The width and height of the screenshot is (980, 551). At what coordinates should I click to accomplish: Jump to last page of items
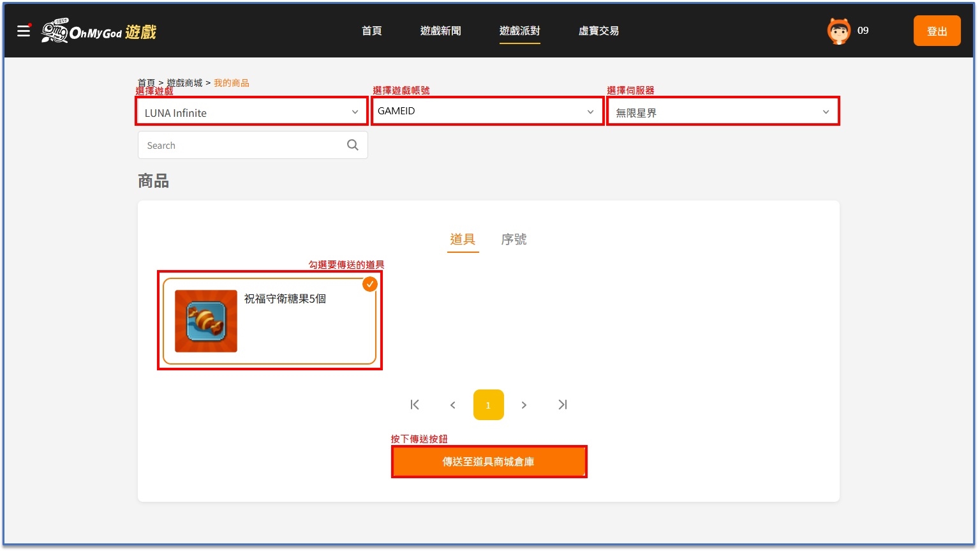[x=562, y=405]
